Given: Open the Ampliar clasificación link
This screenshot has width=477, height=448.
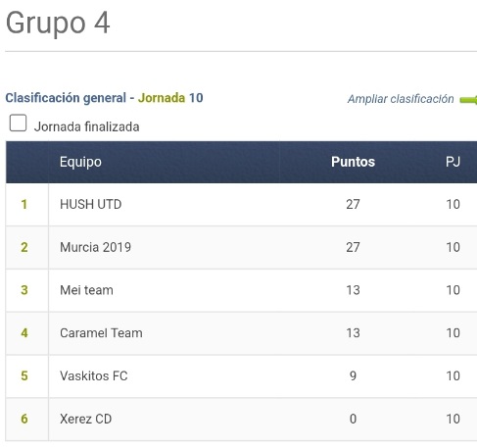Looking at the screenshot, I should [x=401, y=99].
